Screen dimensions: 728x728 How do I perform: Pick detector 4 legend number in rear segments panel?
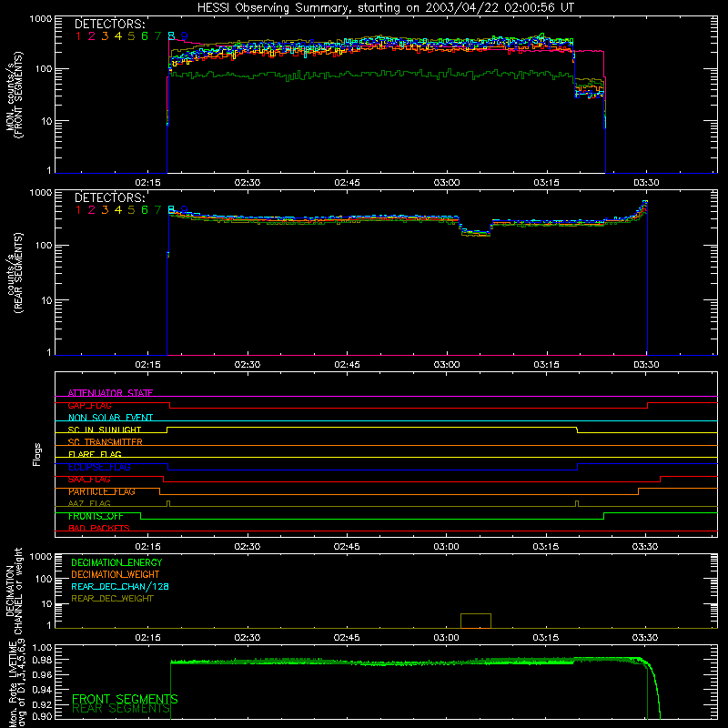click(x=118, y=210)
